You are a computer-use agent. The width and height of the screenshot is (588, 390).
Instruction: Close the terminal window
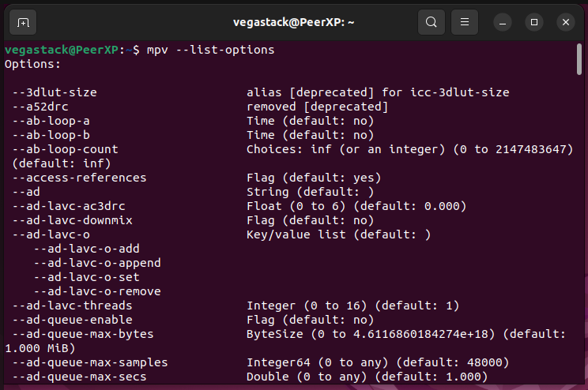[x=566, y=22]
